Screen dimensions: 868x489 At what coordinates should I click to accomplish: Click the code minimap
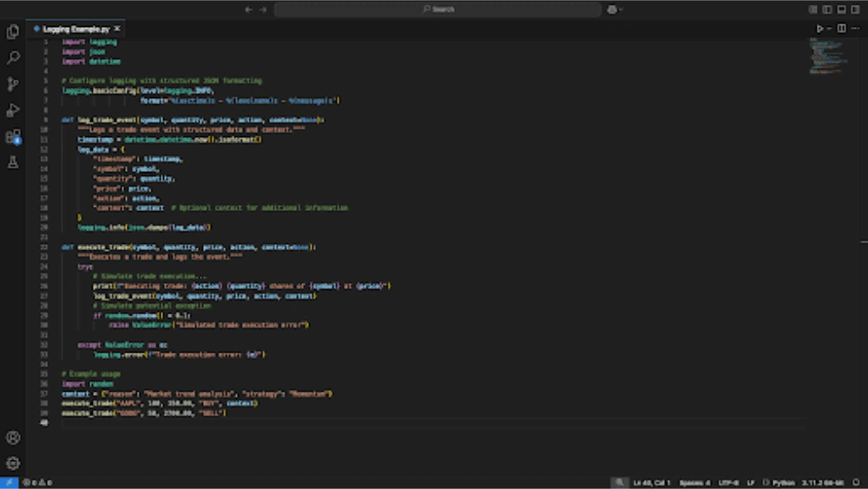(827, 56)
